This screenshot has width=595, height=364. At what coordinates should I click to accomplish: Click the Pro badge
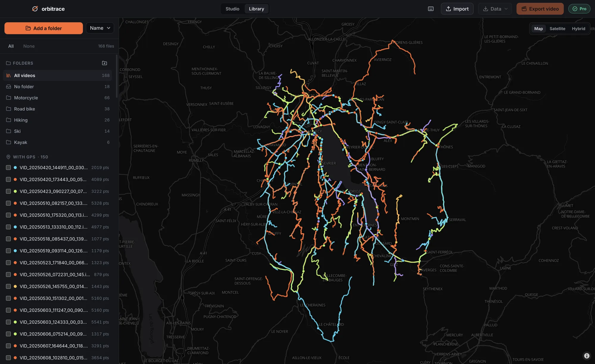[579, 9]
